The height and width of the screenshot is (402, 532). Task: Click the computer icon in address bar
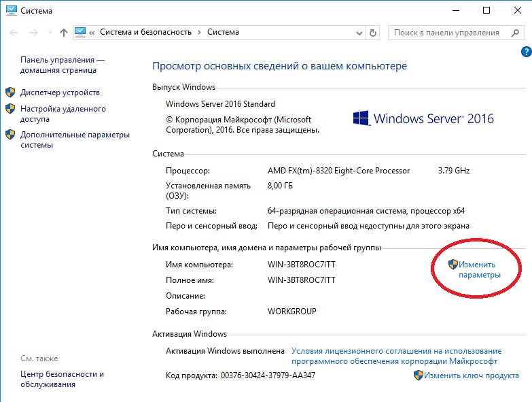(81, 32)
